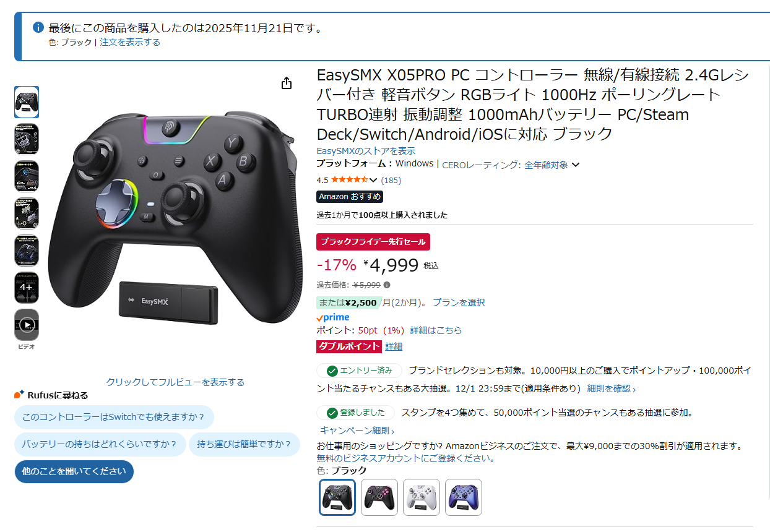Click the Rufus sparkle icon
Viewport: 770px width, 532px height.
pos(19,395)
